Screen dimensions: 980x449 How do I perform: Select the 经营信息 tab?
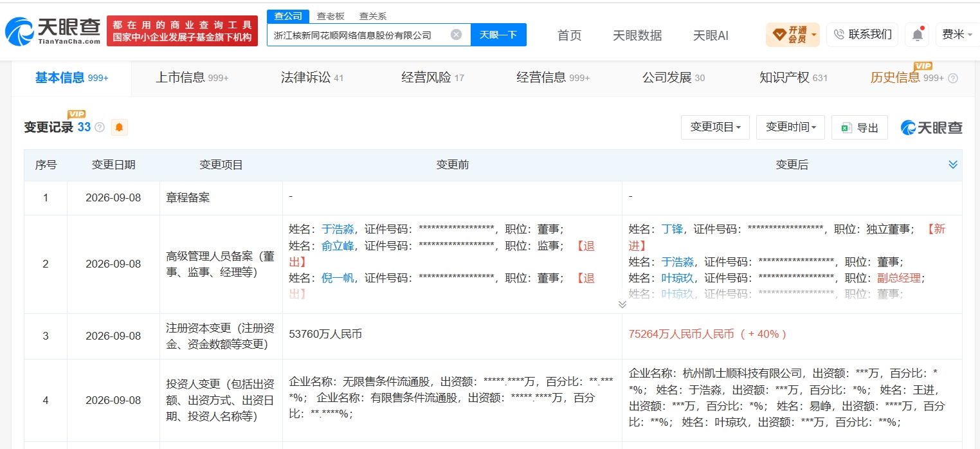tap(553, 78)
